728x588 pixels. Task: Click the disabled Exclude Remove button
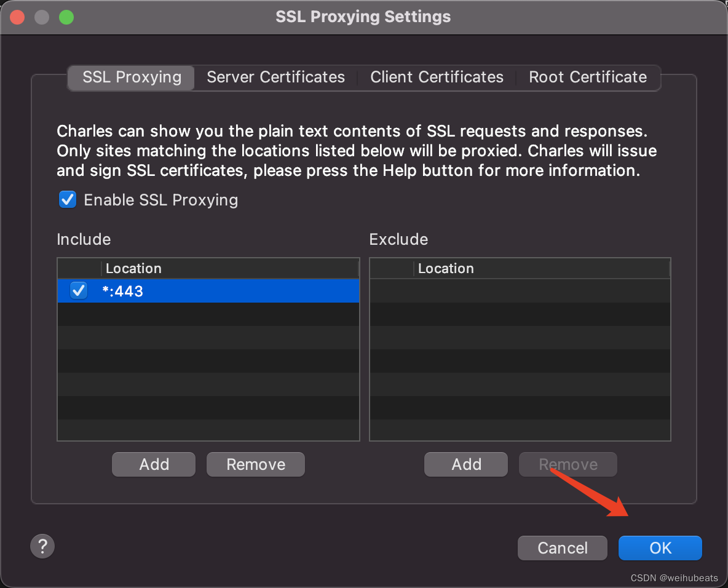568,464
